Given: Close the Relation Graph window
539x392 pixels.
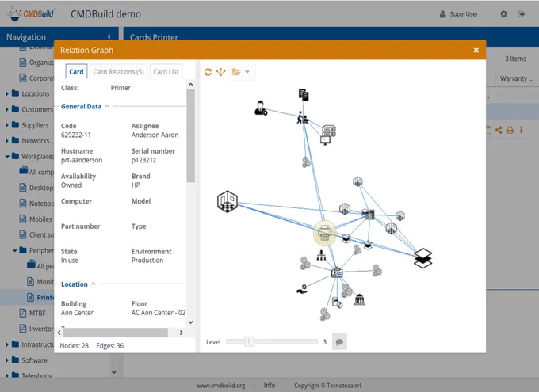Looking at the screenshot, I should 476,50.
